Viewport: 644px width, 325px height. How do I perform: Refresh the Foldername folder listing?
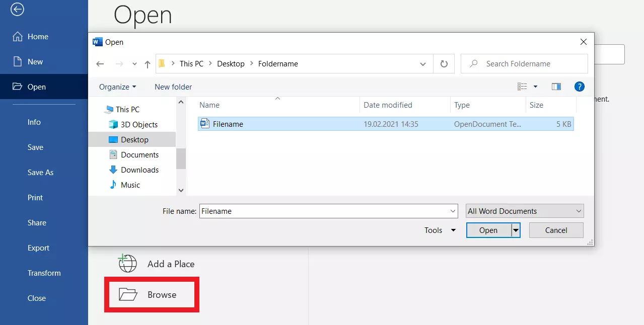(444, 64)
